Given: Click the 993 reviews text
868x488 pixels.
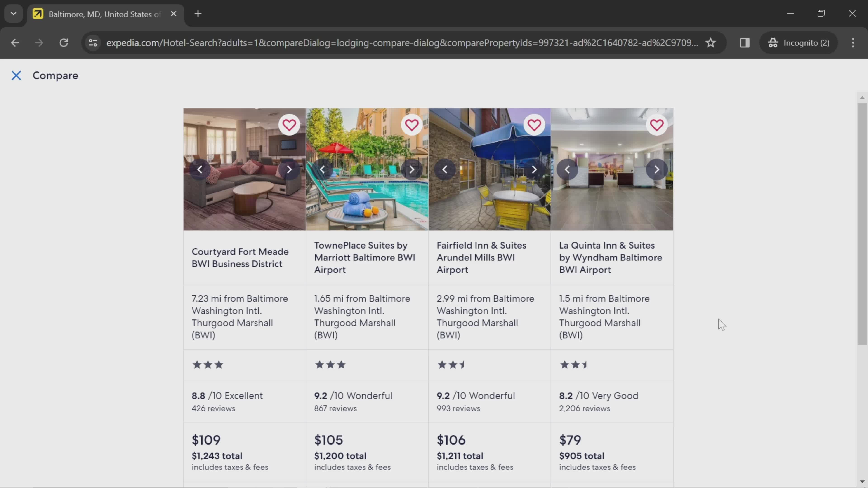Looking at the screenshot, I should pos(458,408).
